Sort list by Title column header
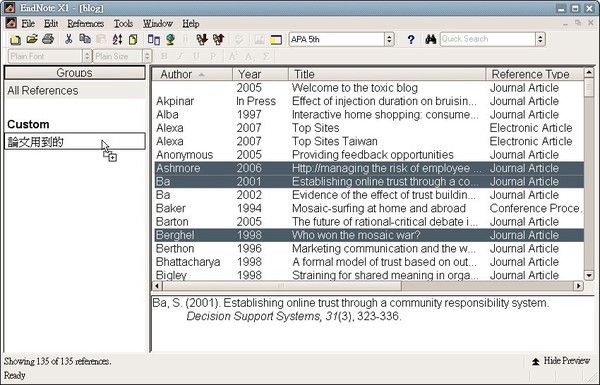The image size is (600, 385). (387, 74)
